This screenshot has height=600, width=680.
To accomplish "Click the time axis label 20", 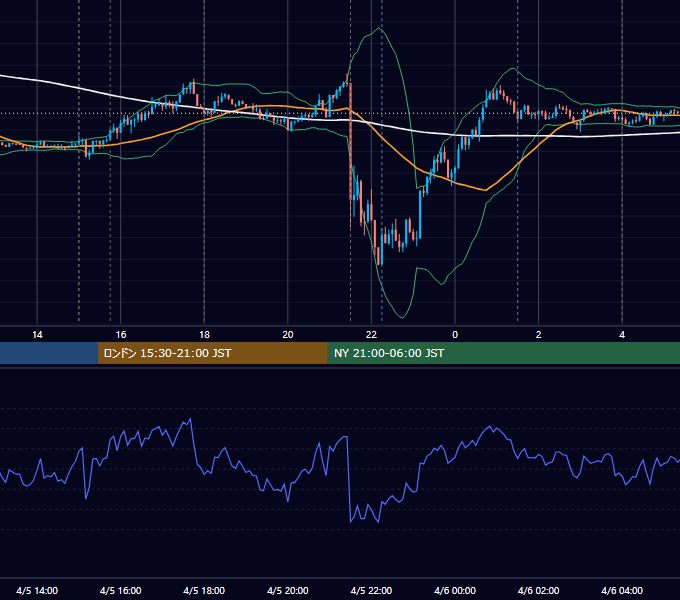I will (288, 335).
